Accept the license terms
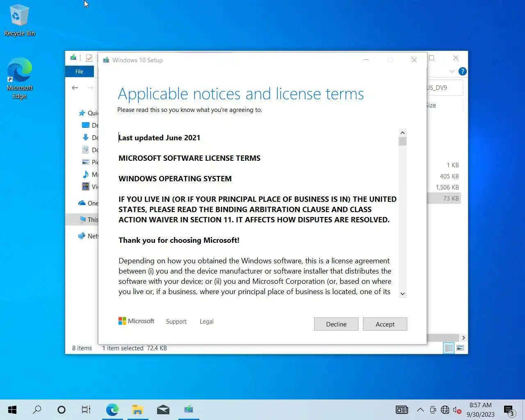Image resolution: width=525 pixels, height=420 pixels. pos(385,324)
